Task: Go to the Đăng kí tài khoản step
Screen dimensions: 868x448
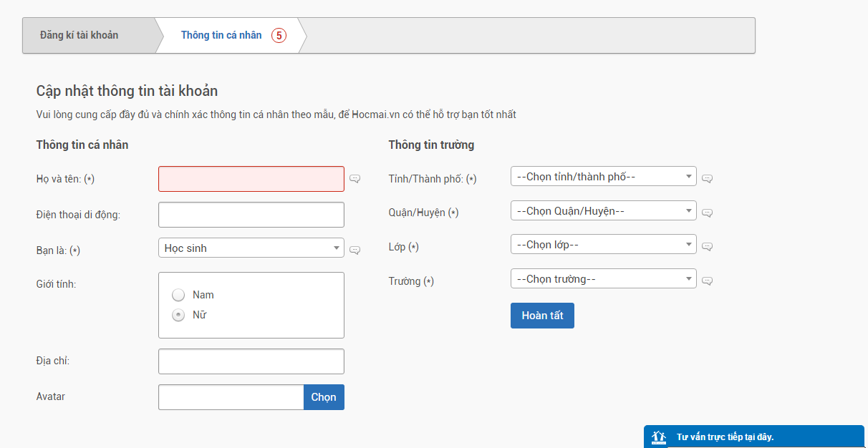Action: click(90, 35)
